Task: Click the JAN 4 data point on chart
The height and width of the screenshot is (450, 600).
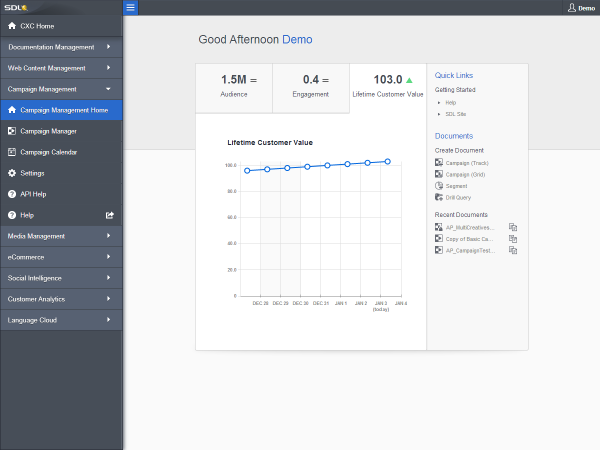Action: pyautogui.click(x=387, y=161)
